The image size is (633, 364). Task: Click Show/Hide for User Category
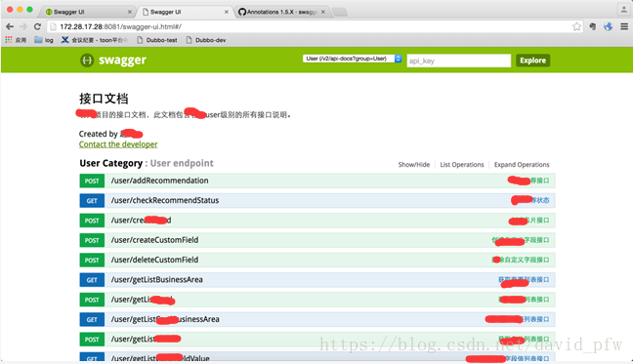414,165
